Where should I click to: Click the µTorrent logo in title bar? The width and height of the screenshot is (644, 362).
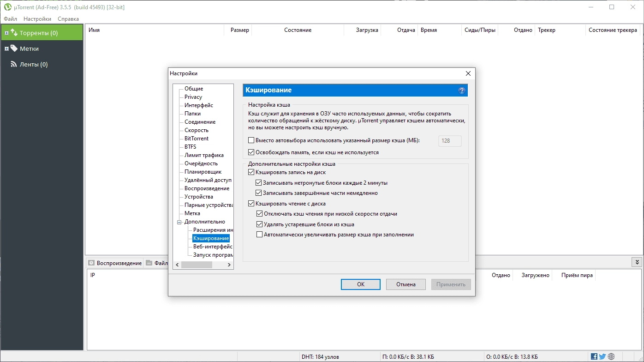[7, 7]
